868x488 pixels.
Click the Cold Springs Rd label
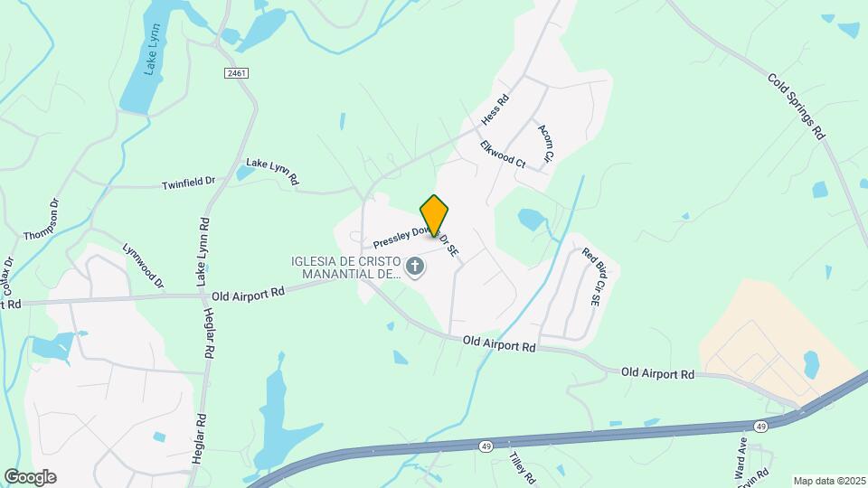click(797, 107)
